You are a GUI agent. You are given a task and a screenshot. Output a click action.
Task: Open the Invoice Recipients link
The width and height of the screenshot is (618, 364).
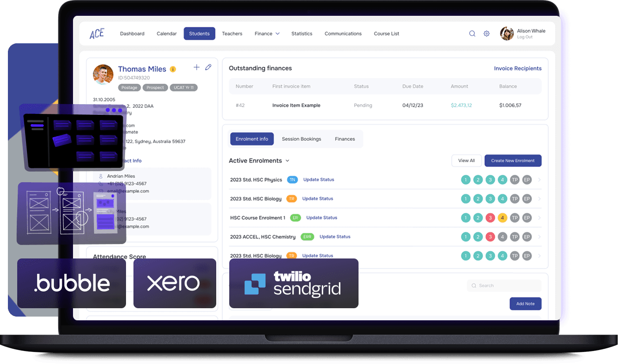coord(518,68)
